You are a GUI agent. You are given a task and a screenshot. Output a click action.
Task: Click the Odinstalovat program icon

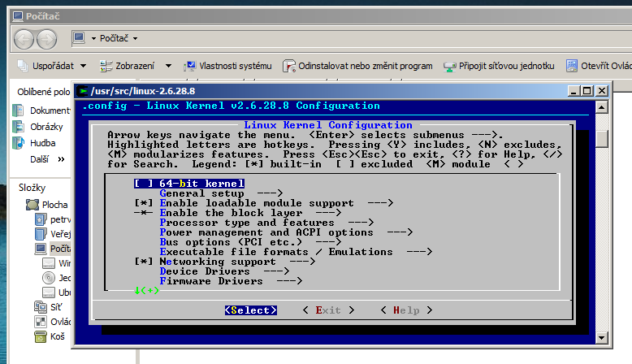[x=288, y=66]
